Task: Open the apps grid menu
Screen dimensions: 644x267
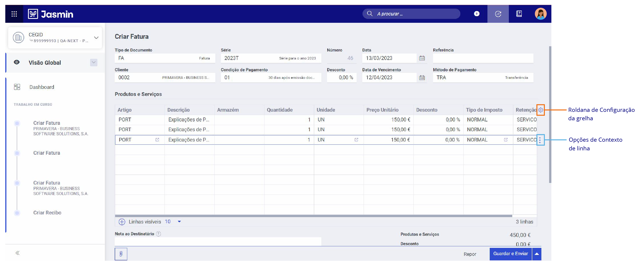Action: click(14, 14)
